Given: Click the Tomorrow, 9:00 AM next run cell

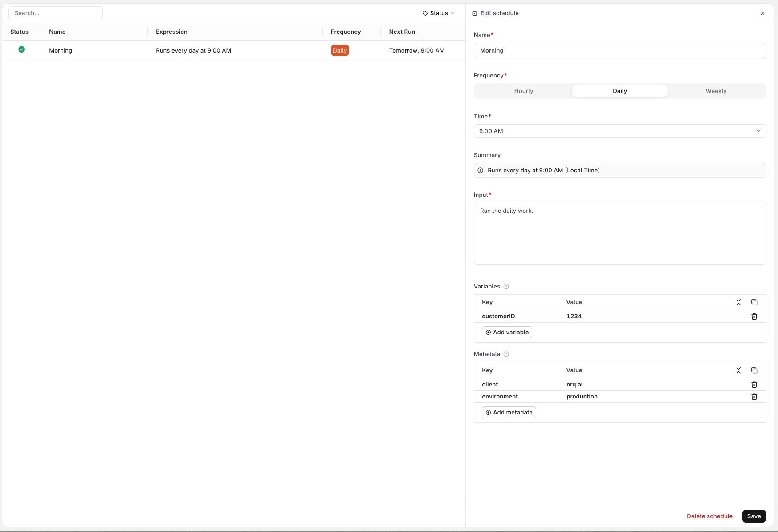Looking at the screenshot, I should click(417, 51).
